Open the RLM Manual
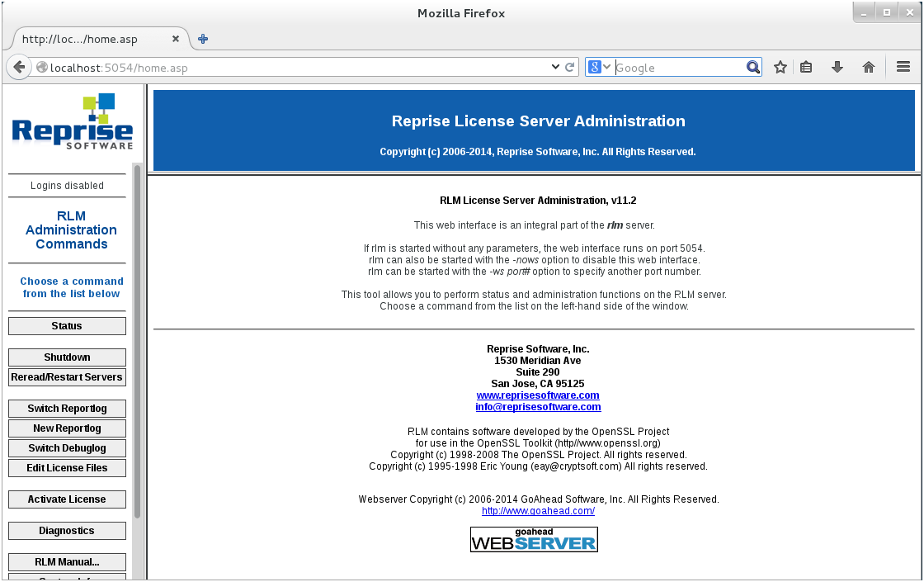Screen dimensions: 924x582 pyautogui.click(x=67, y=562)
